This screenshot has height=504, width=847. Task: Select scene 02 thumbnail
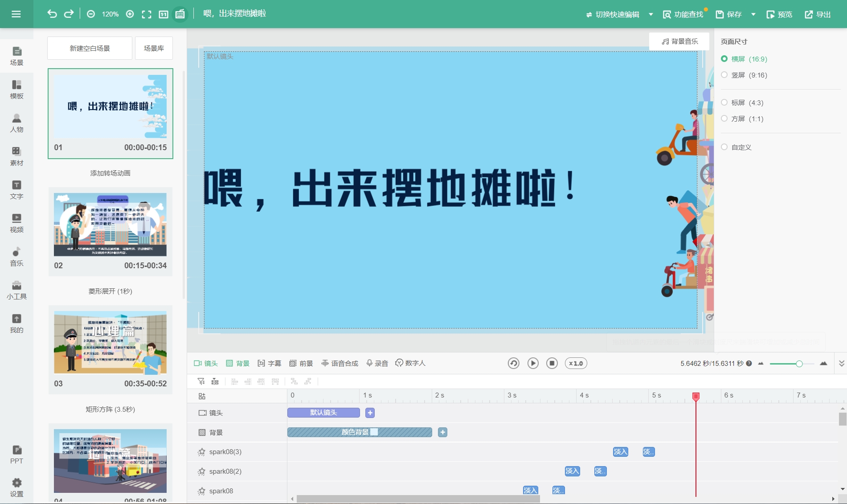[x=110, y=225]
